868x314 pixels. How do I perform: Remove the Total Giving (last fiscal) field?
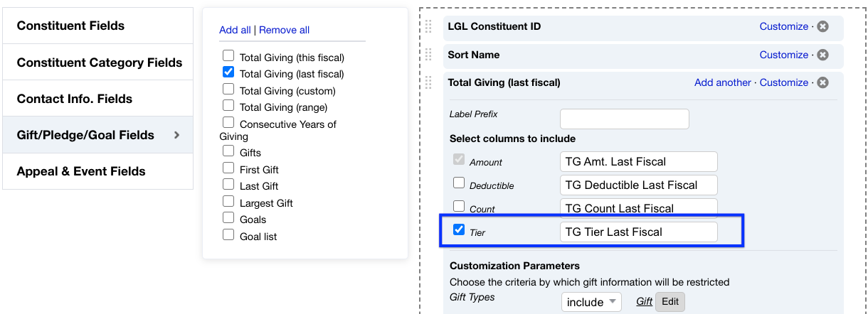click(822, 83)
